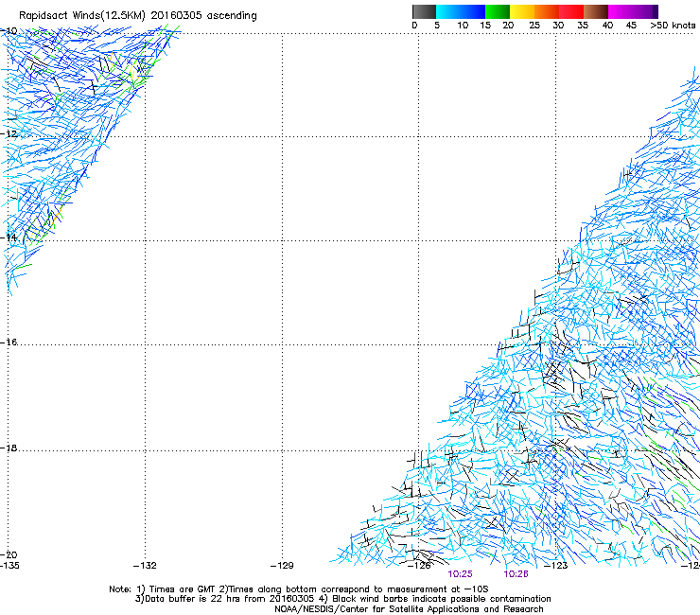Click the brown 35-40 knots color segment
700x615 pixels.
click(x=596, y=11)
